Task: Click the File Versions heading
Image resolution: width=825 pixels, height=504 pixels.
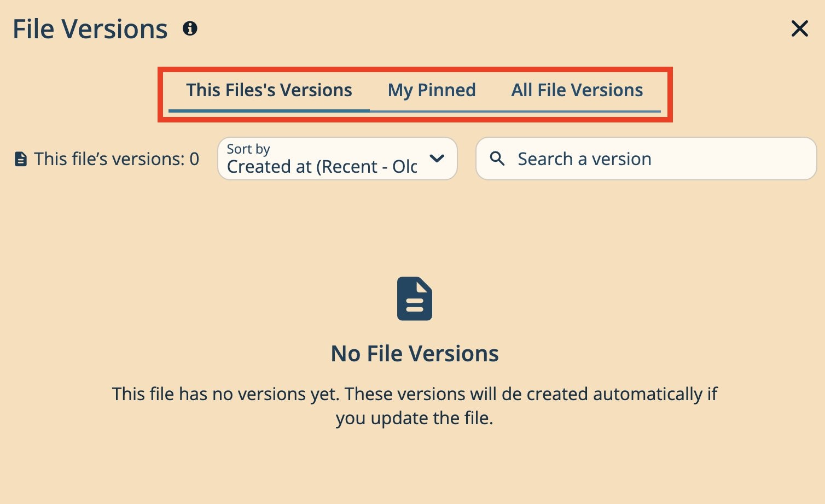Action: tap(90, 28)
